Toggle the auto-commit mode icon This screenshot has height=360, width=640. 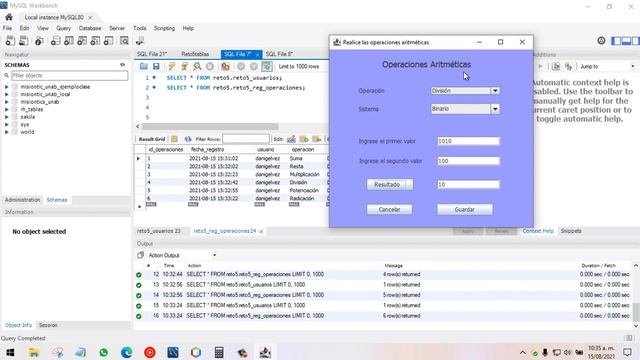pos(267,66)
